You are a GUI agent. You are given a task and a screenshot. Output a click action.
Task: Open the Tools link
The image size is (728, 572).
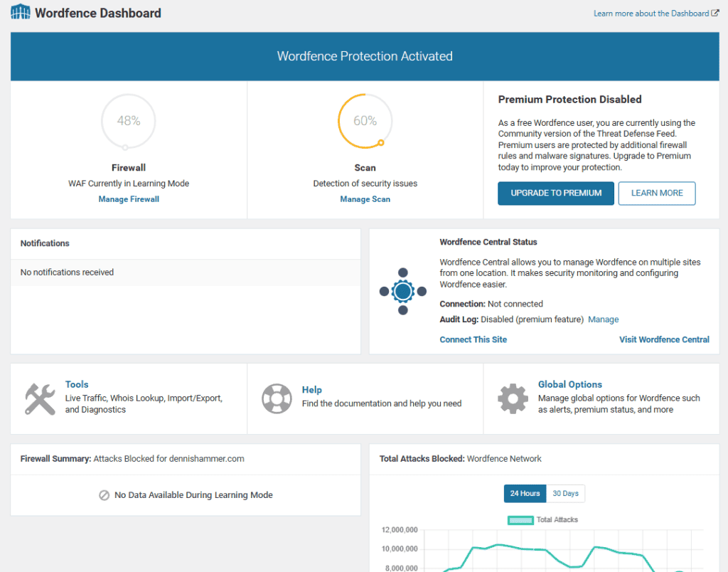77,384
